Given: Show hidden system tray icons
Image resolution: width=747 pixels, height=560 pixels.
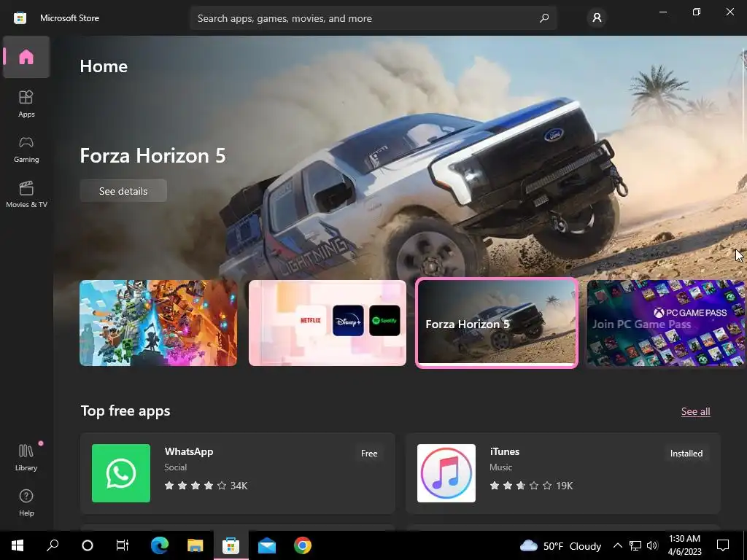Looking at the screenshot, I should tap(617, 545).
